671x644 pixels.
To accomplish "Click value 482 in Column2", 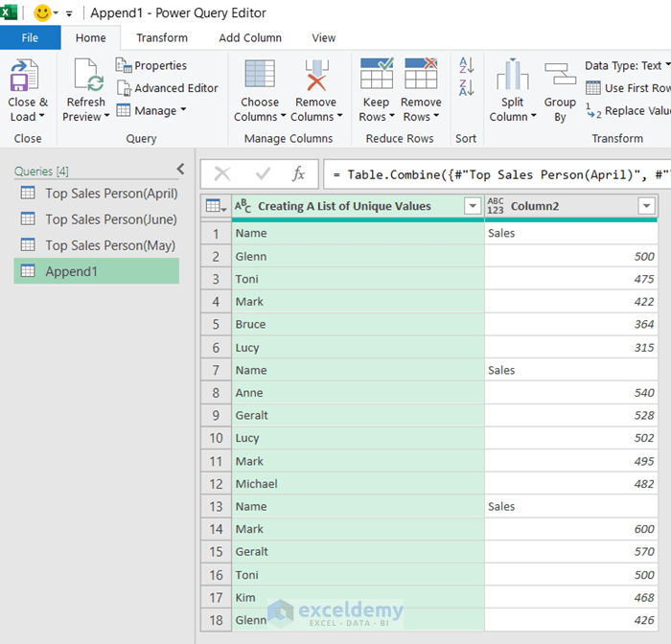I will tap(571, 484).
